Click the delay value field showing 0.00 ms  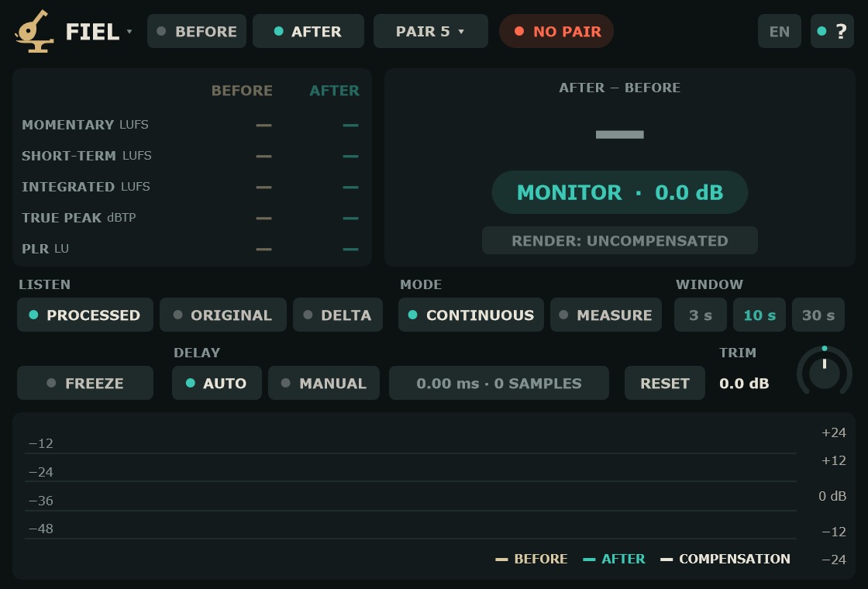click(499, 383)
